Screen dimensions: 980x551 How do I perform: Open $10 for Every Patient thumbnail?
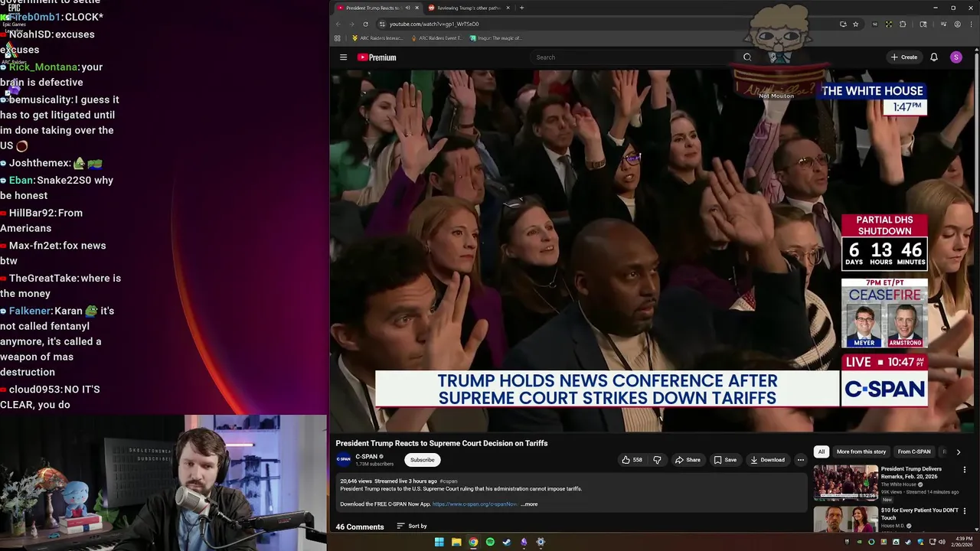pos(845,520)
